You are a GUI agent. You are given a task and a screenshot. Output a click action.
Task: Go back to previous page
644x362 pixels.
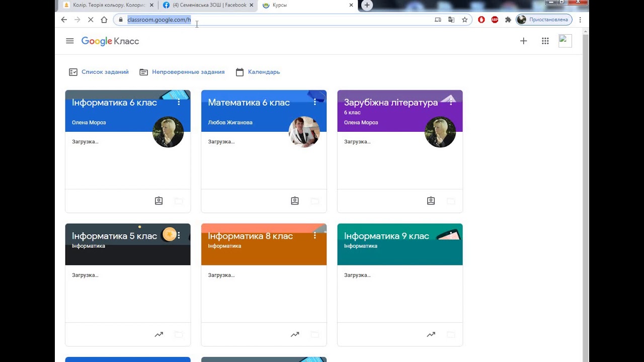click(64, 20)
